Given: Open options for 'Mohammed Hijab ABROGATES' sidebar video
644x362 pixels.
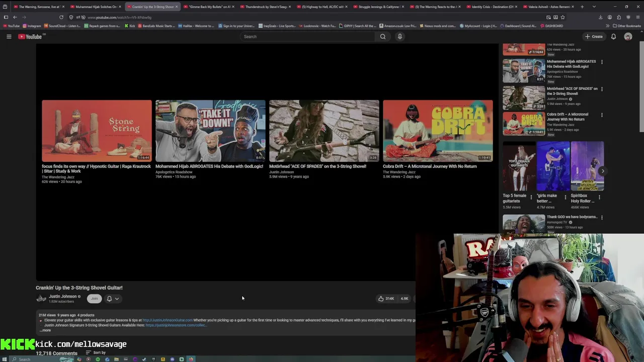Looking at the screenshot, I should coord(602,62).
